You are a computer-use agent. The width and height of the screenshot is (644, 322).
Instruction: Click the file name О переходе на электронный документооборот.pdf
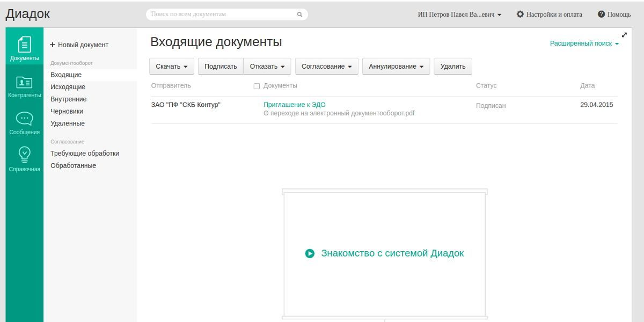point(339,113)
